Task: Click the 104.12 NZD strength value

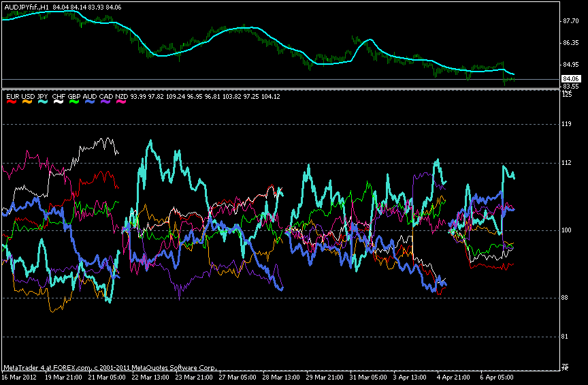Action: 270,97
